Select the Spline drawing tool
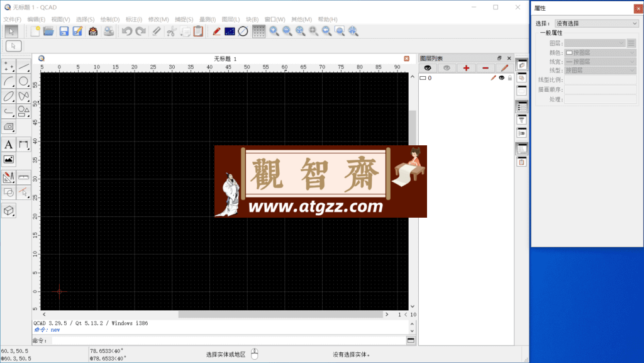Screen dimensions: 644x363 tap(24, 96)
